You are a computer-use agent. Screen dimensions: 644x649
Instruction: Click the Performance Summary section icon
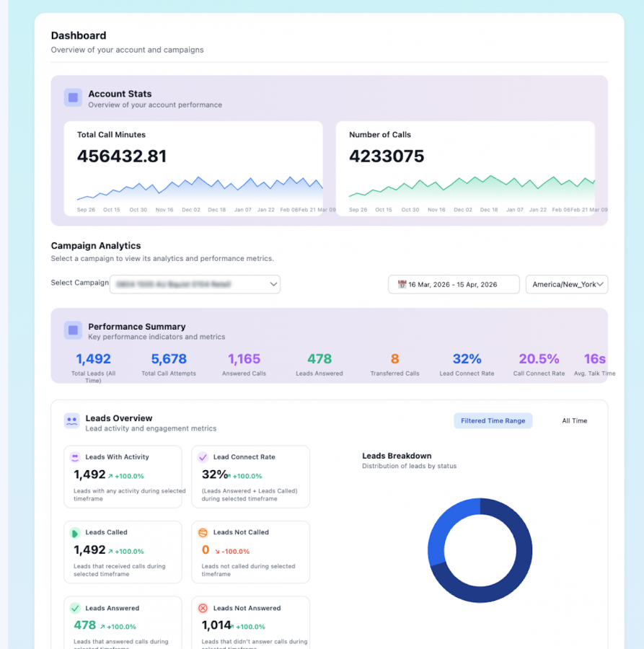73,330
